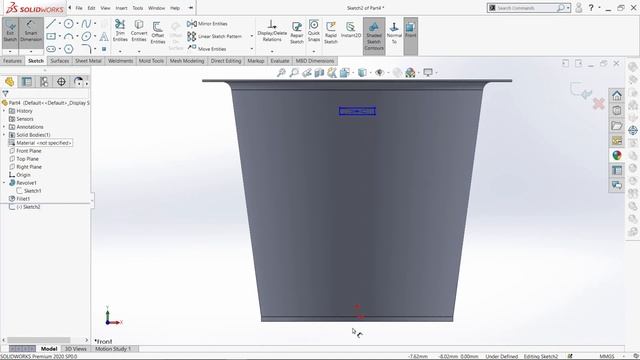
Task: Open the Insert menu
Action: pyautogui.click(x=121, y=8)
